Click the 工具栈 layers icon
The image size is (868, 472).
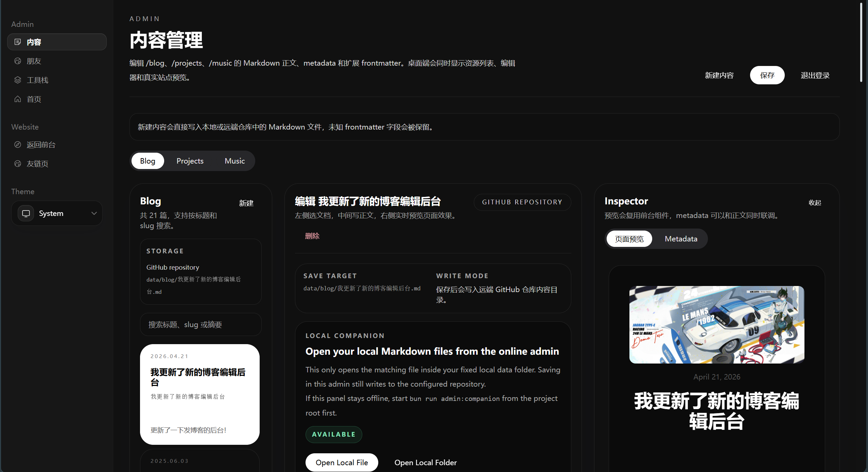(18, 80)
